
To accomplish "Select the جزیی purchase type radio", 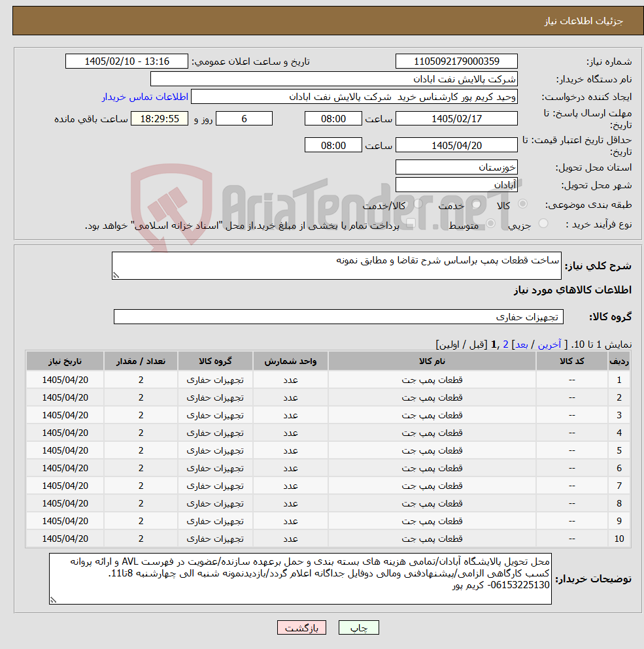I will (543, 224).
